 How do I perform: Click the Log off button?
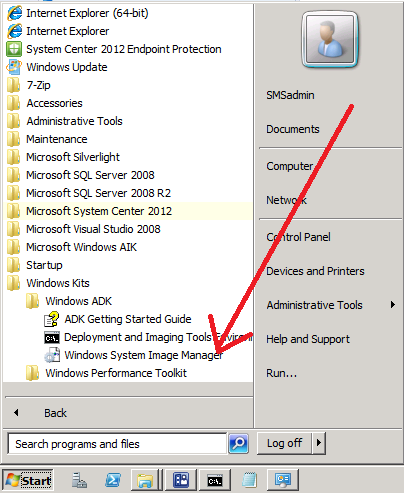click(284, 443)
